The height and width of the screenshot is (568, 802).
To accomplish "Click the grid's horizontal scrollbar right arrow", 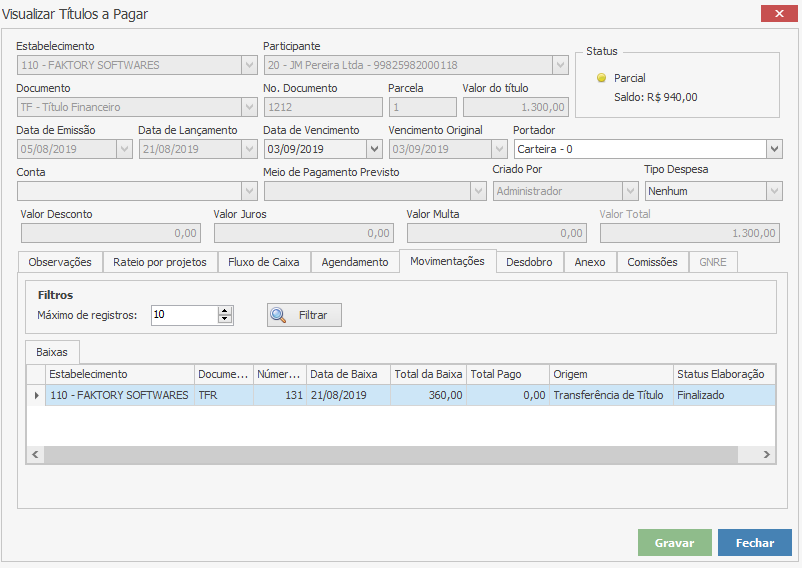I will [766, 455].
